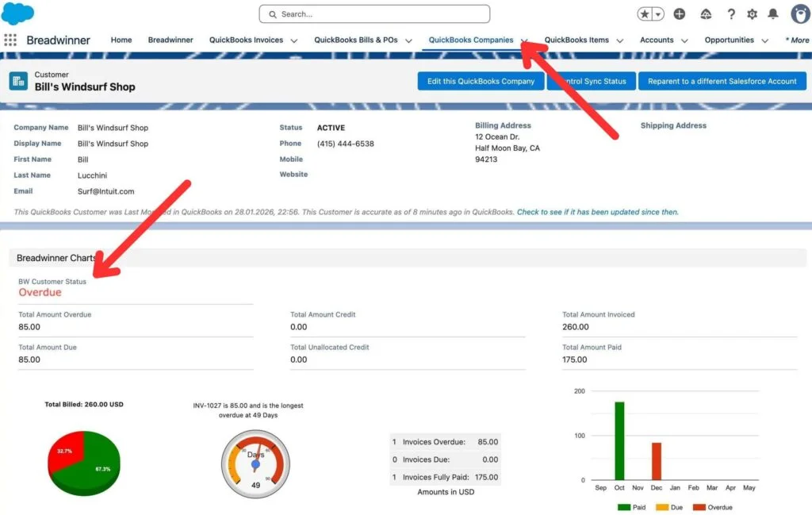Click the ACTIVE status value
The image size is (812, 515).
click(x=331, y=128)
